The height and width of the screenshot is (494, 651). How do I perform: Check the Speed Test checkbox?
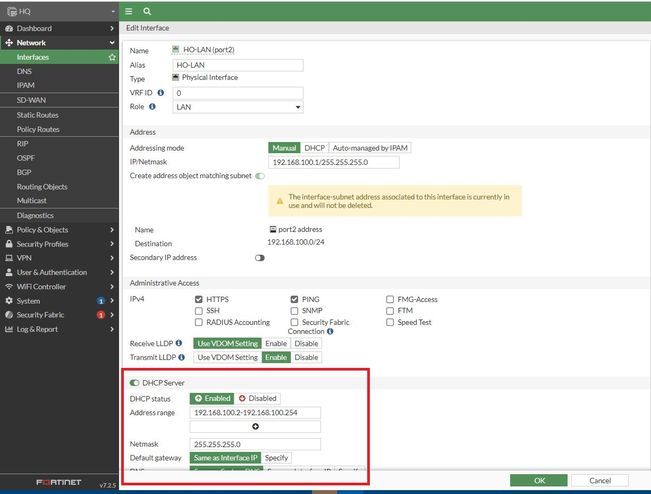[390, 322]
